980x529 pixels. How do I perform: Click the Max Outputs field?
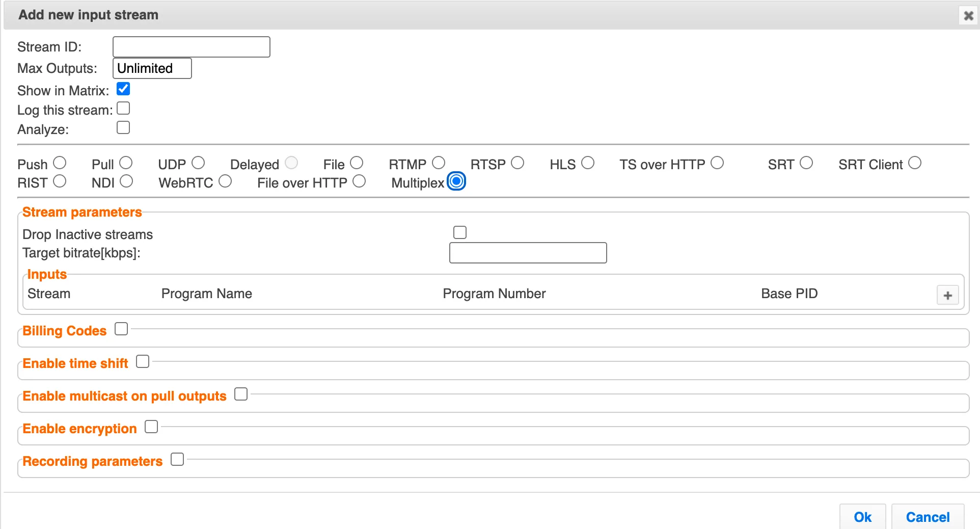152,68
